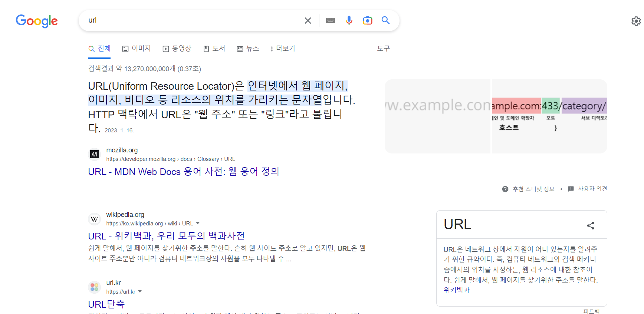Viewport: 644px width, 314px height.
Task: Open the mozilla.org site favicon
Action: (94, 154)
